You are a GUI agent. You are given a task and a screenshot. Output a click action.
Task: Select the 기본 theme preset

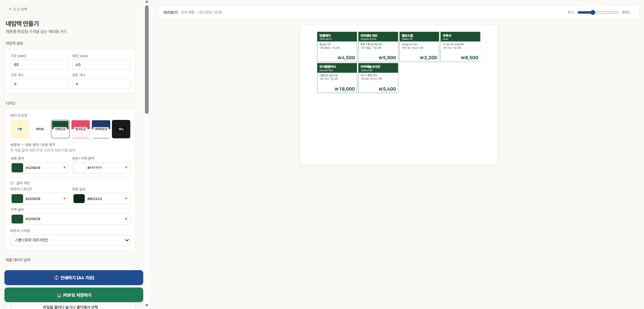(x=20, y=129)
